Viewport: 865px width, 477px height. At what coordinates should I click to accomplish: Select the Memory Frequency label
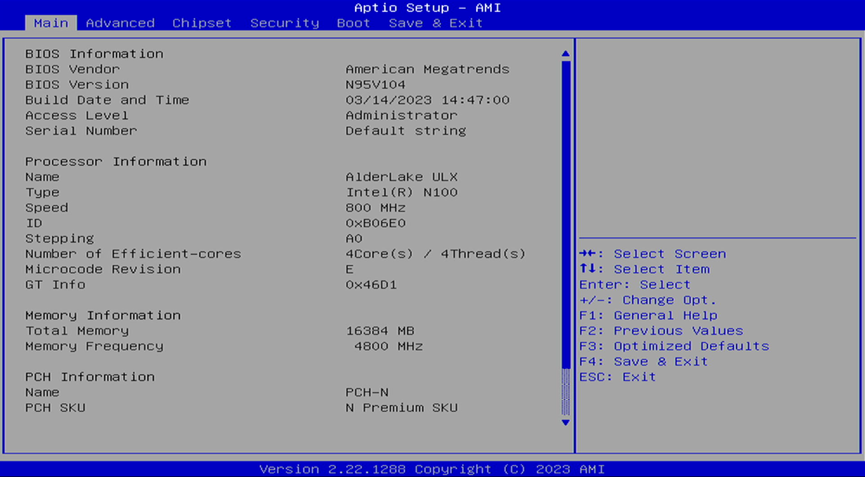94,346
